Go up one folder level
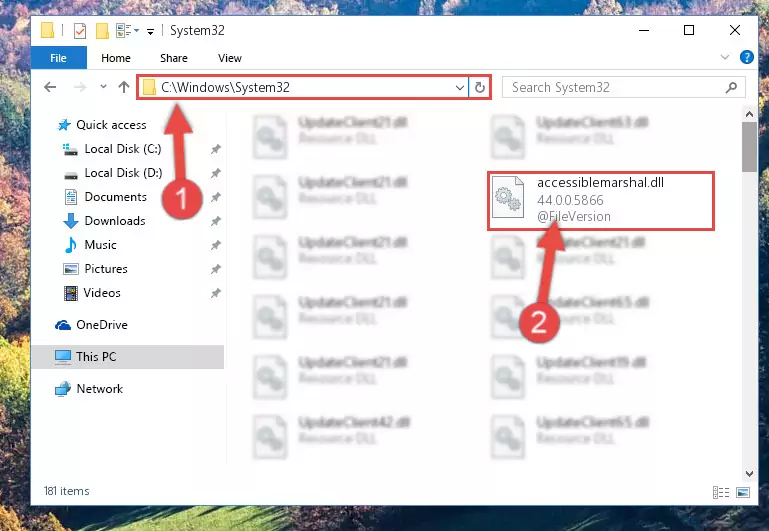The width and height of the screenshot is (769, 531). point(124,87)
